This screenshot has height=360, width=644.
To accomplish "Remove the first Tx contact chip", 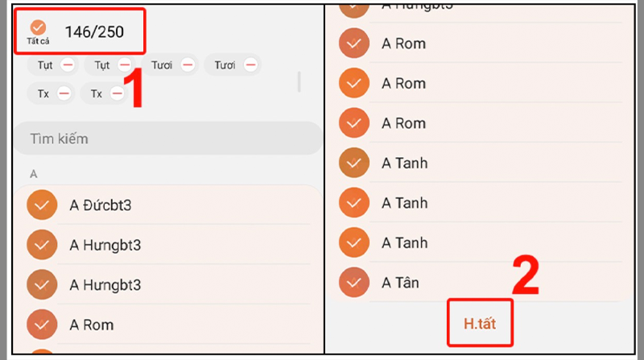I will [64, 93].
